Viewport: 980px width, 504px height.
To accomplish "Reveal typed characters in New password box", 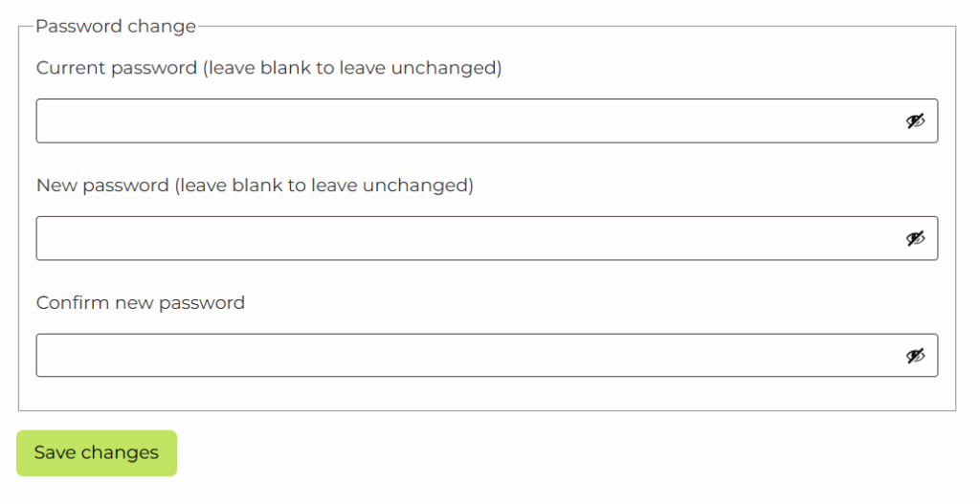I will 916,238.
